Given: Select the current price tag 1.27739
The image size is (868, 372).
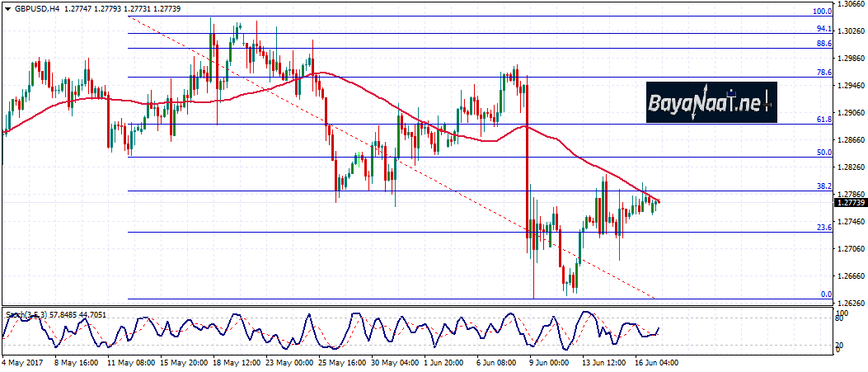Looking at the screenshot, I should click(850, 202).
